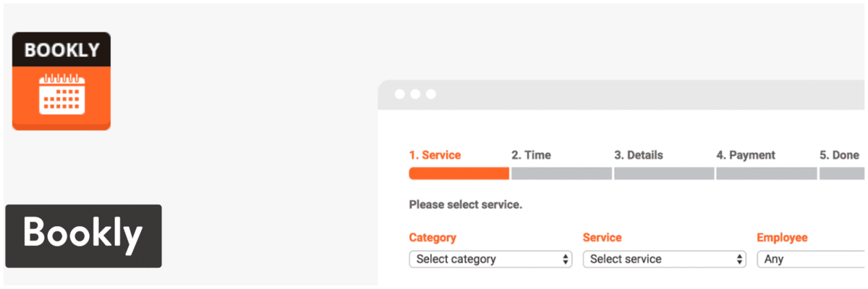Click the dark Bookly name badge
Viewport: 868px width, 289px height.
tap(84, 236)
